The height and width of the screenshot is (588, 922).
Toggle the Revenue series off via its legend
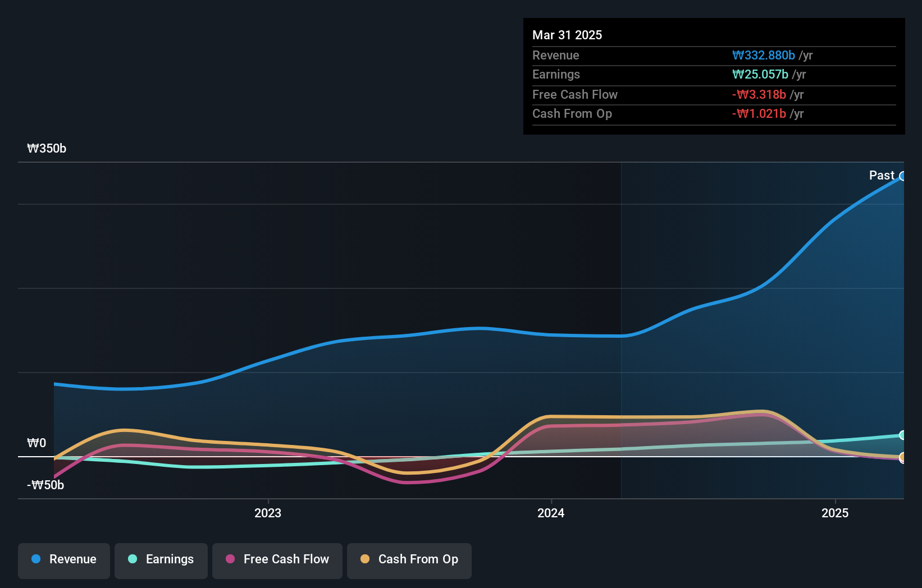(63, 560)
